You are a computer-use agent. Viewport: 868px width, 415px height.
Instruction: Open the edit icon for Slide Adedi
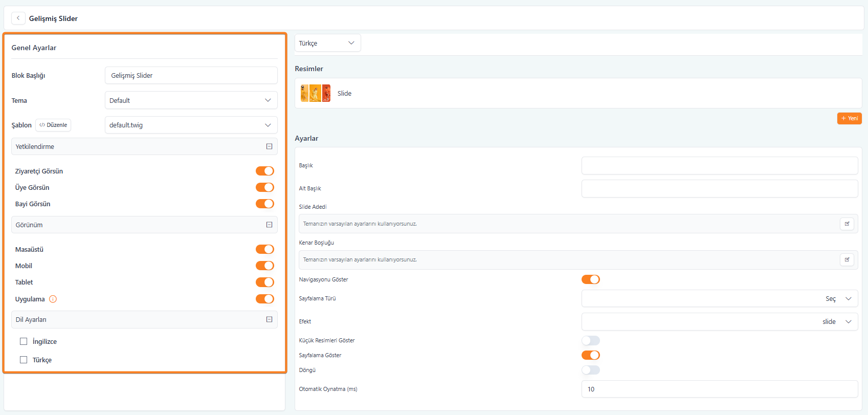(x=847, y=224)
